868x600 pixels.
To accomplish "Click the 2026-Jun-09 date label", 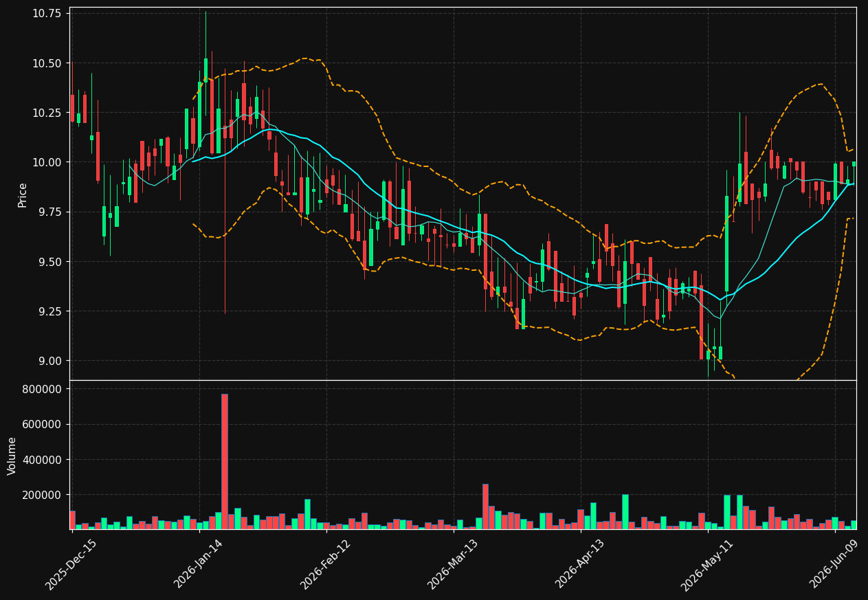I will point(834,564).
